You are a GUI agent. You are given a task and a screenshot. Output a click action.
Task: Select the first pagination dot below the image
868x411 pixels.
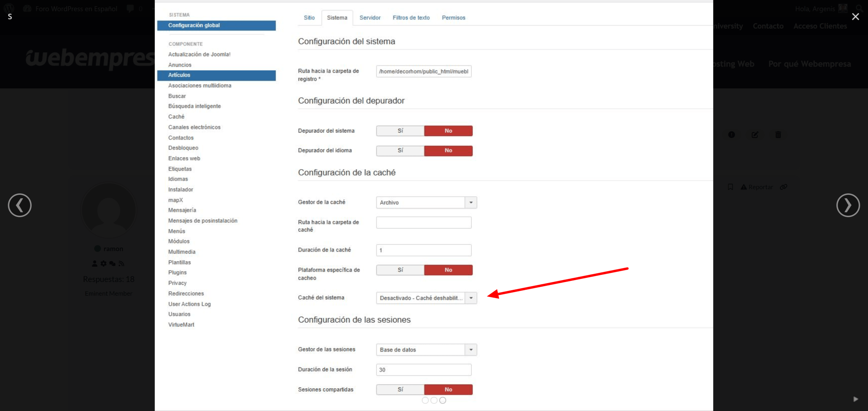tap(425, 400)
